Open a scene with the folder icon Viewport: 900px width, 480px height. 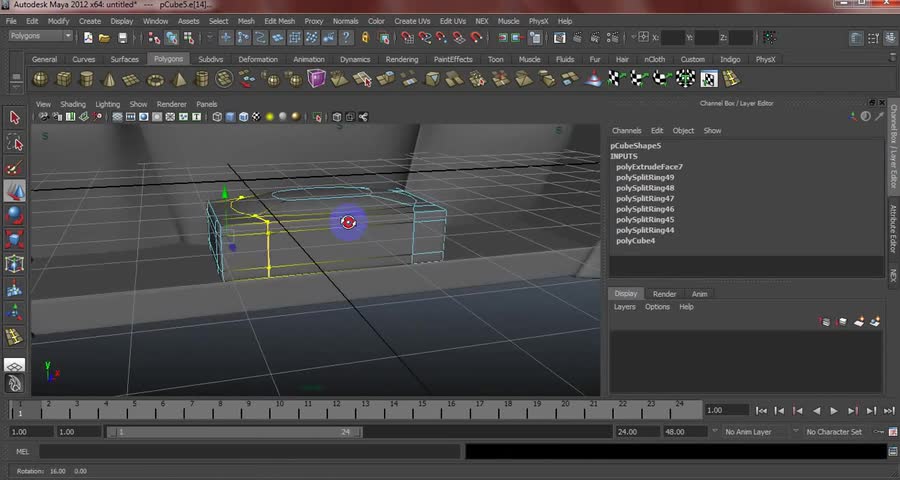pos(104,38)
